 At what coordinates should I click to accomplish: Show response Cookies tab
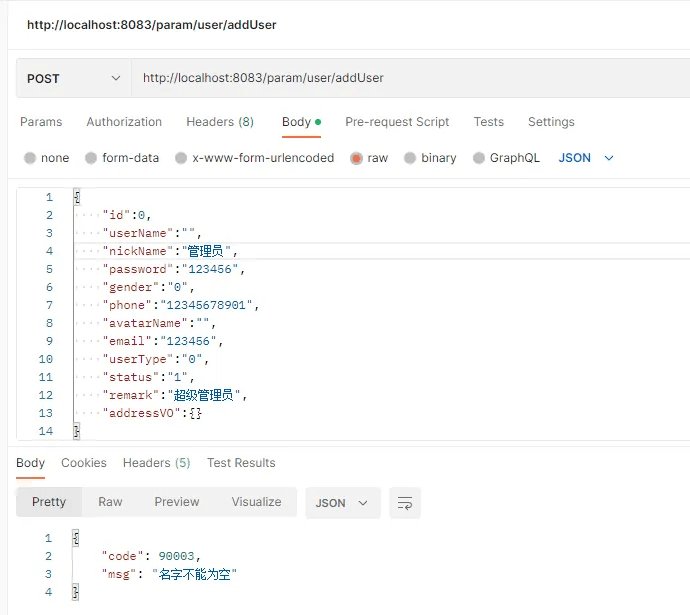tap(84, 463)
